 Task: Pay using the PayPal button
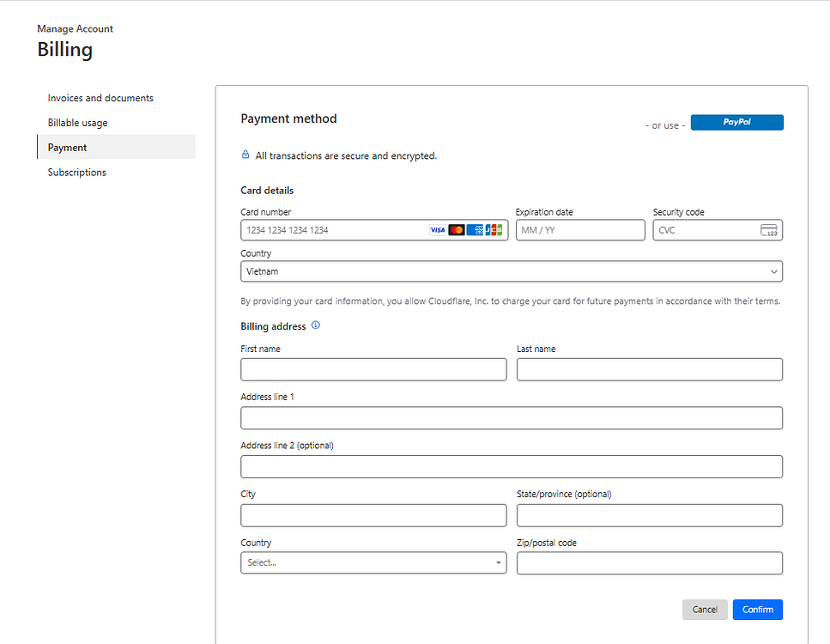[x=736, y=123]
